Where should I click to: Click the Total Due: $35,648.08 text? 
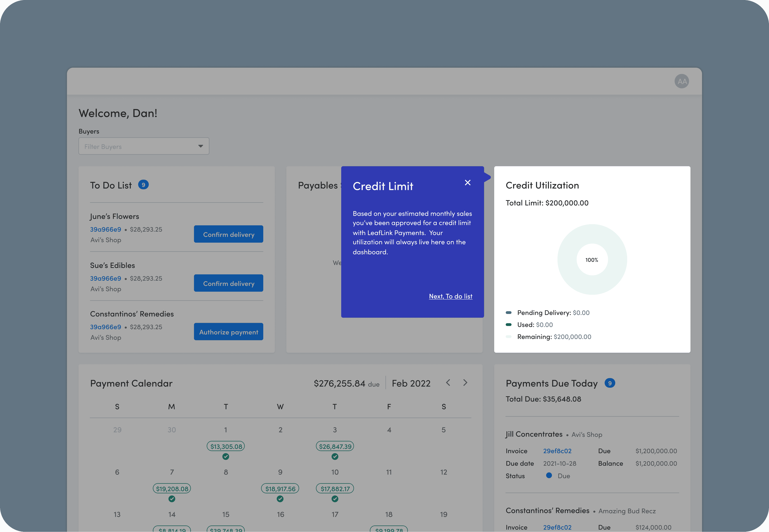tap(543, 399)
